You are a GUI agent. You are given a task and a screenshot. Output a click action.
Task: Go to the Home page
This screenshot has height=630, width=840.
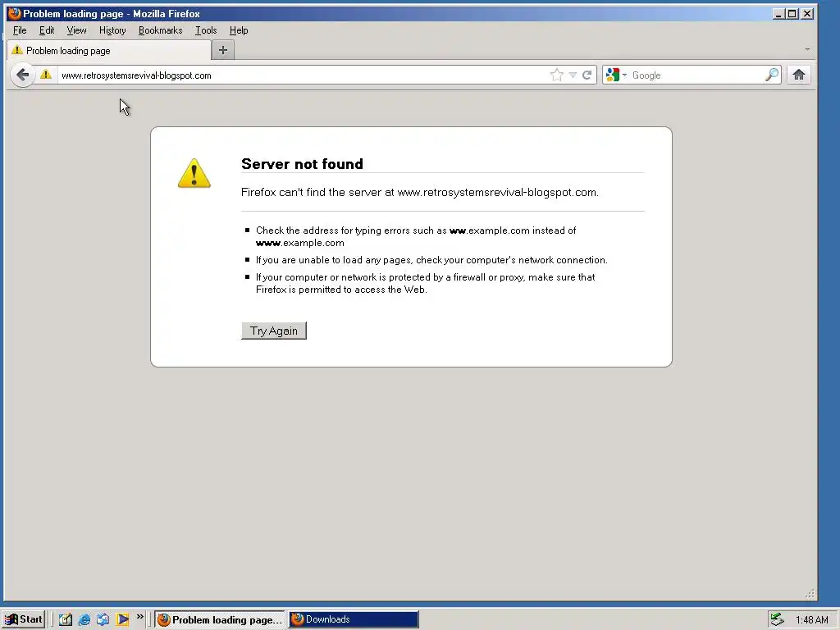point(799,75)
